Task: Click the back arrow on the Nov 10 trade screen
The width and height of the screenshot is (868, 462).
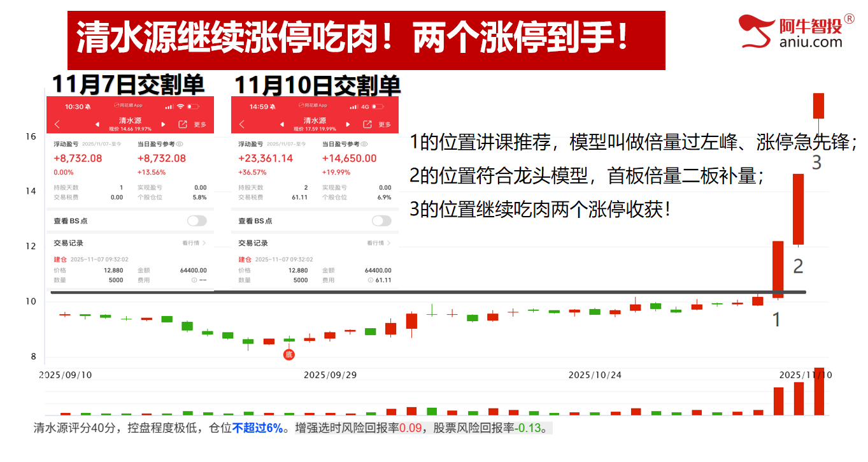Action: click(242, 123)
